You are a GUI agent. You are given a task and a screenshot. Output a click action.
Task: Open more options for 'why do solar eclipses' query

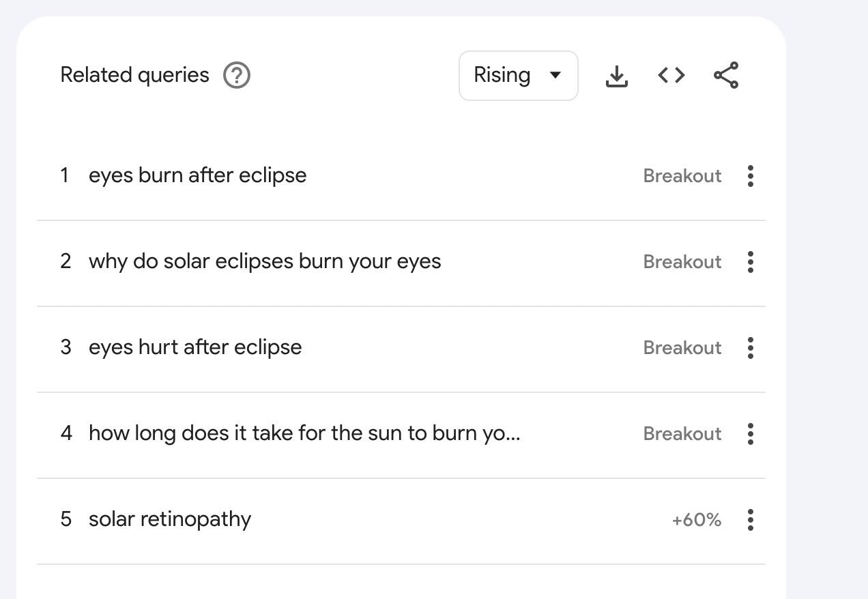[x=751, y=262]
